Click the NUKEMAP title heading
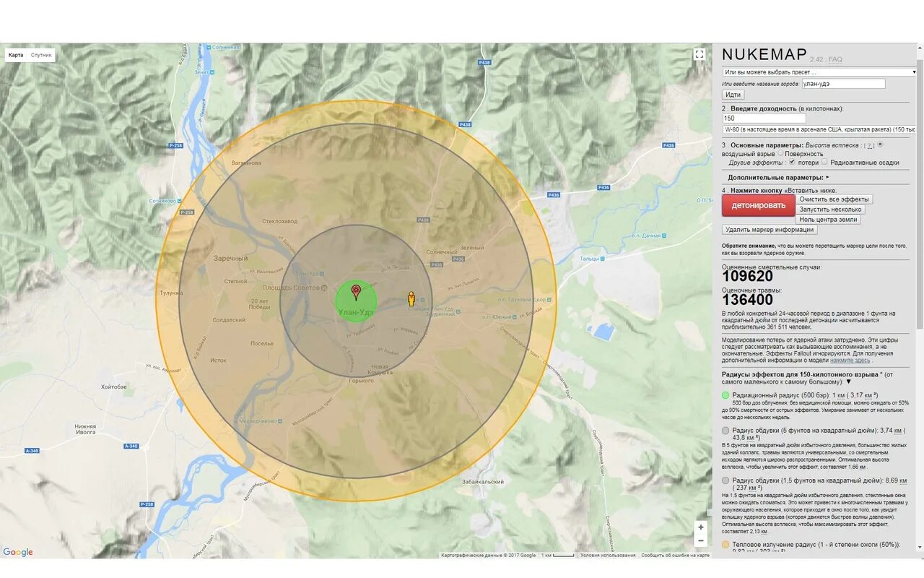 (x=764, y=55)
